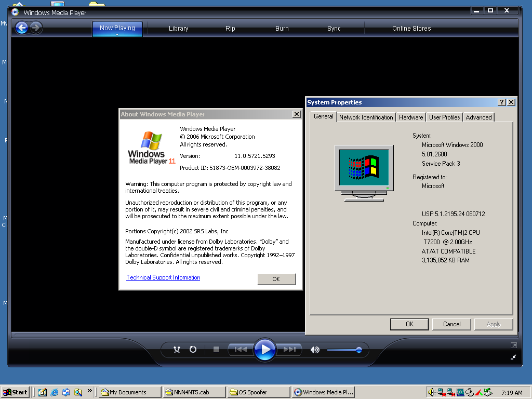Expand the Quick Launch overflow chevron
The width and height of the screenshot is (532, 399).
[89, 391]
